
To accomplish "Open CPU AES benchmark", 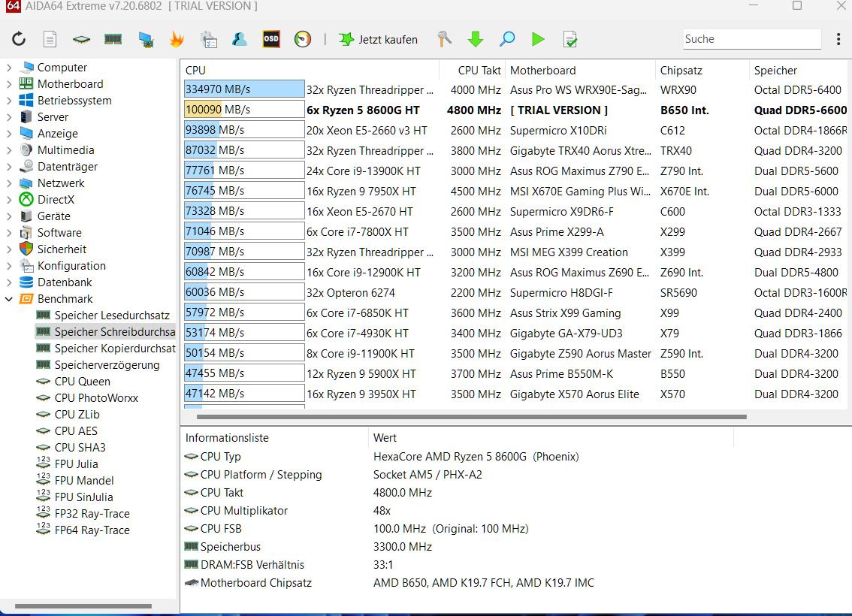I will (76, 430).
